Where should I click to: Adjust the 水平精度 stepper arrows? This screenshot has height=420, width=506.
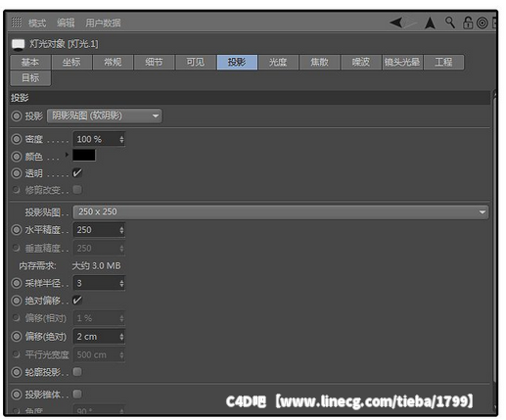pos(121,230)
